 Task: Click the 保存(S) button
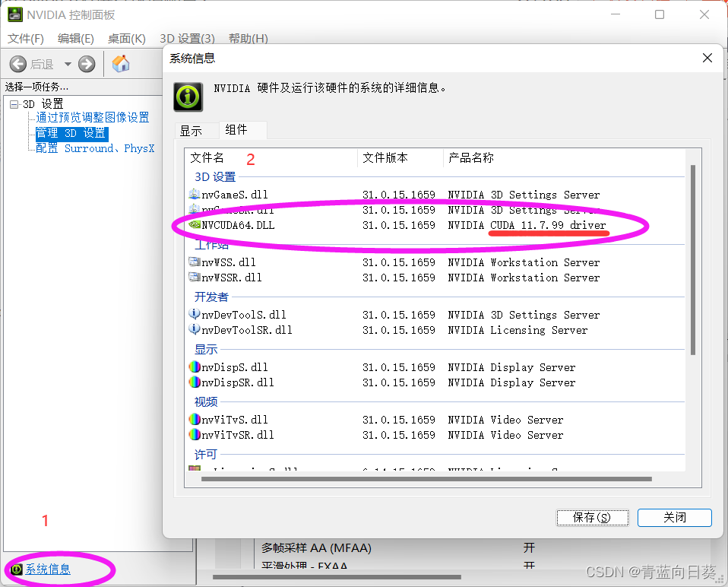point(593,517)
